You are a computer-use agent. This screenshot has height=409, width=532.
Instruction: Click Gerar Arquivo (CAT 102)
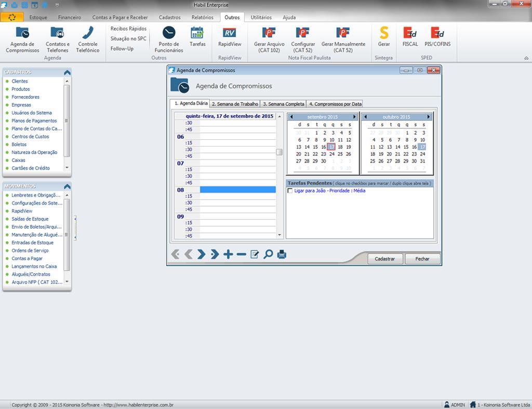[x=269, y=39]
